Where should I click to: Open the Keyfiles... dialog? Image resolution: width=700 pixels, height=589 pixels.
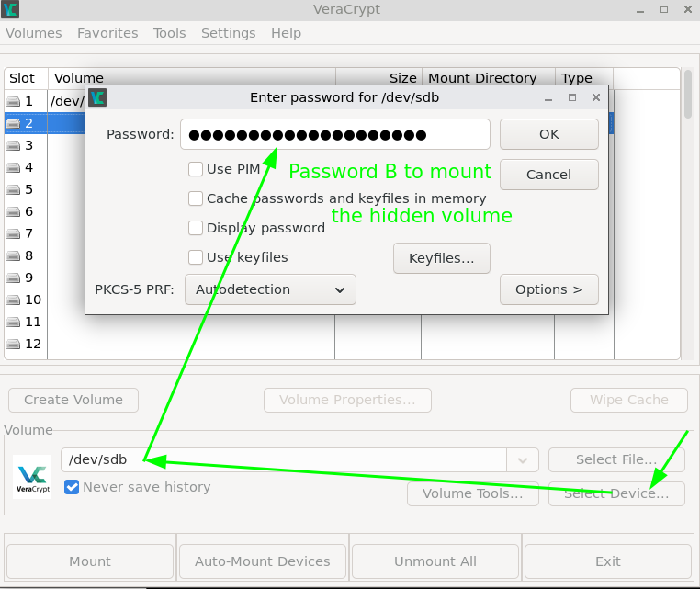click(x=442, y=258)
